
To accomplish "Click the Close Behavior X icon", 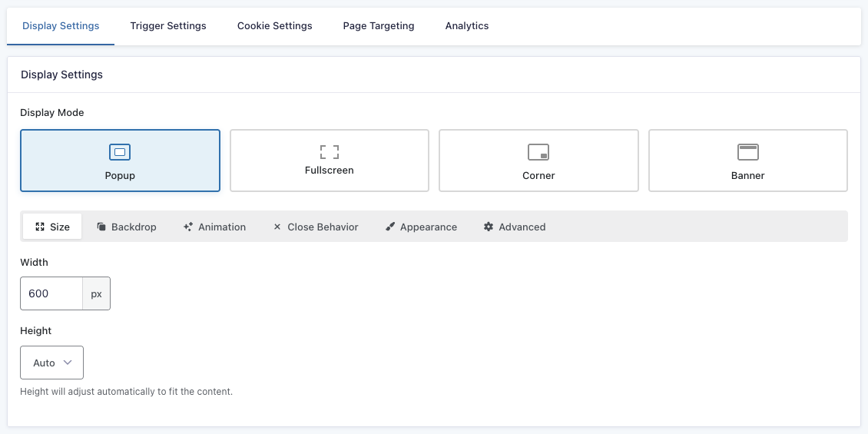I will pyautogui.click(x=277, y=227).
